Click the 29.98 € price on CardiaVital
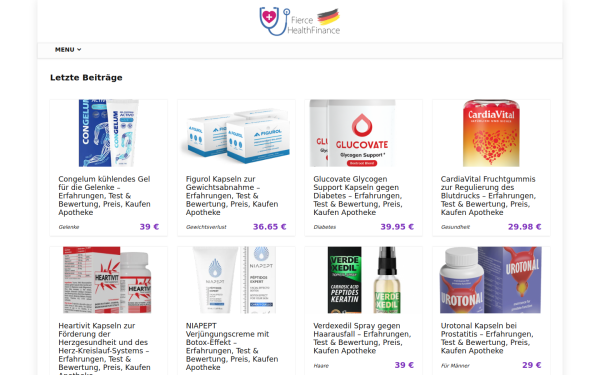This screenshot has height=375, width=600. click(525, 227)
